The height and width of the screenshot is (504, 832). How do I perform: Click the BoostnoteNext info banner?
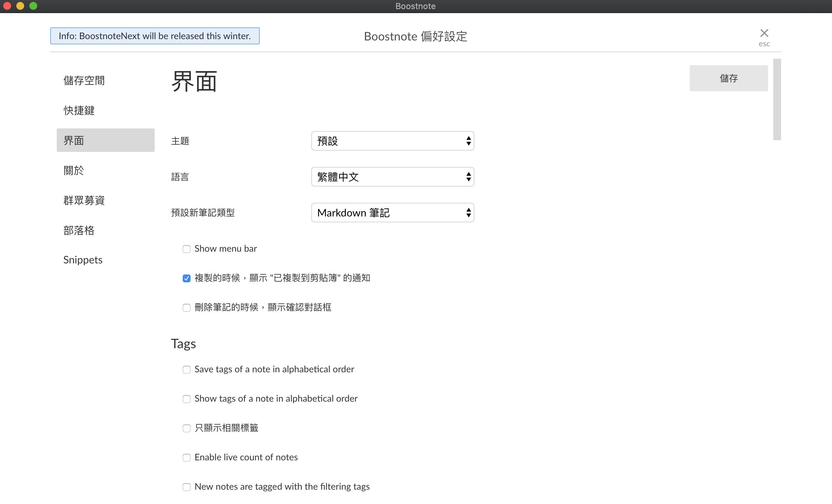click(155, 36)
